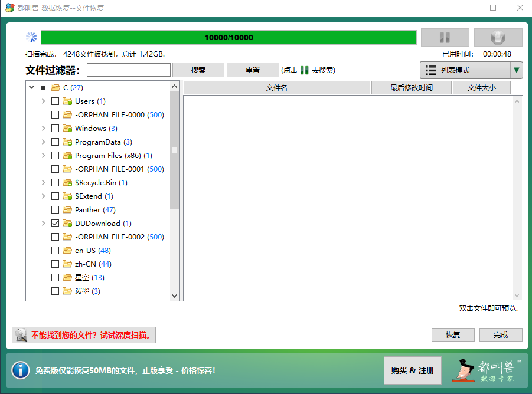Pause the scan with the pause button

click(x=445, y=37)
